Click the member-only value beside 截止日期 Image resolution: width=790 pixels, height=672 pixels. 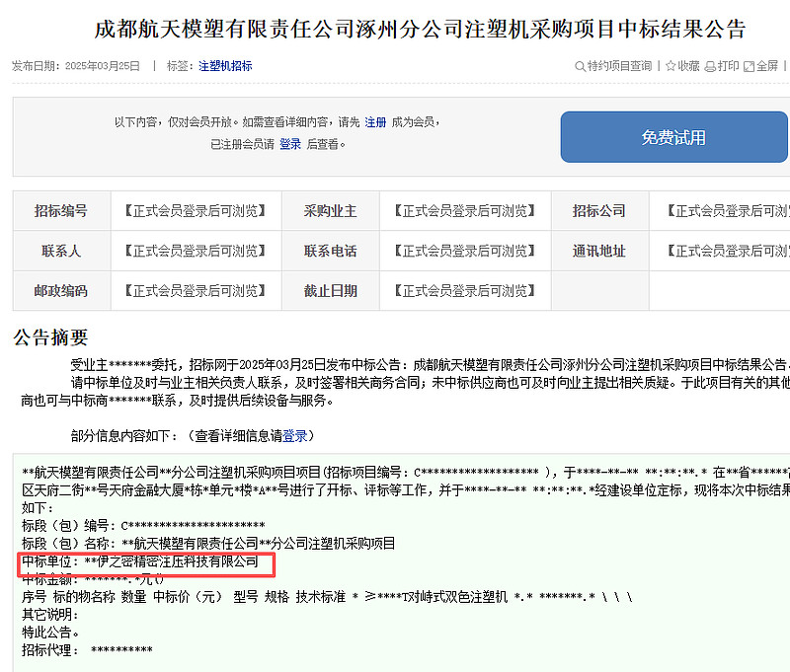pos(464,291)
